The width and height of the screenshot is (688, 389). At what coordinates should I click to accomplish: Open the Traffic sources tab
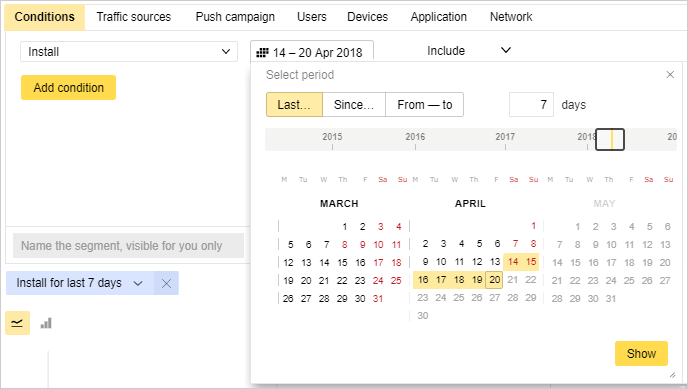(x=134, y=17)
